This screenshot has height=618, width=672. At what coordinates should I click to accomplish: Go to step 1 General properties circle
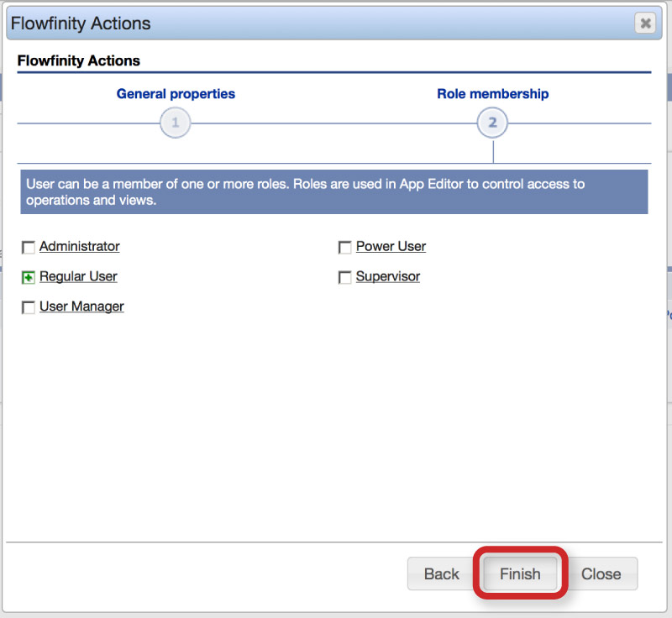click(176, 123)
